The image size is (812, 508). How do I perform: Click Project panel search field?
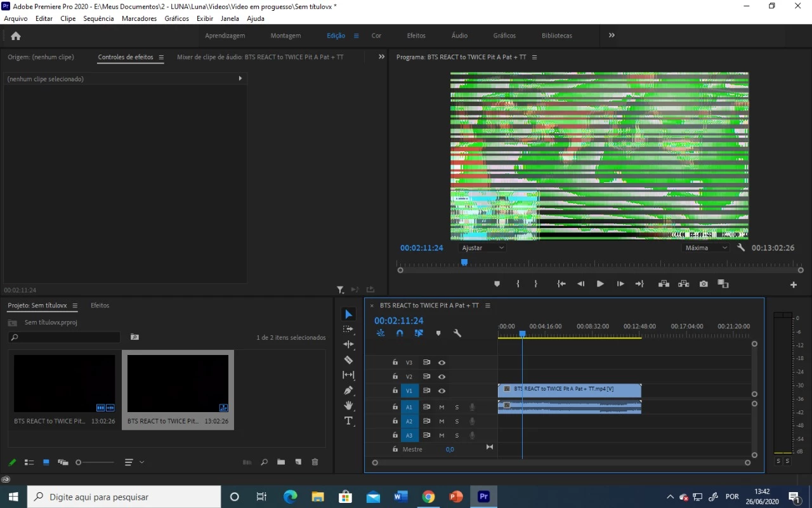tap(64, 337)
